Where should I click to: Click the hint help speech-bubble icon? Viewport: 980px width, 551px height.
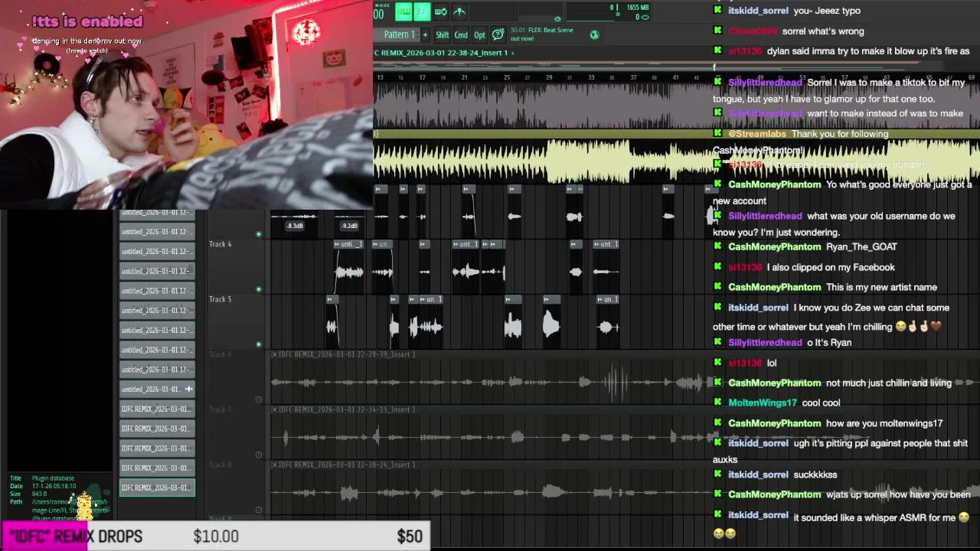click(x=498, y=34)
